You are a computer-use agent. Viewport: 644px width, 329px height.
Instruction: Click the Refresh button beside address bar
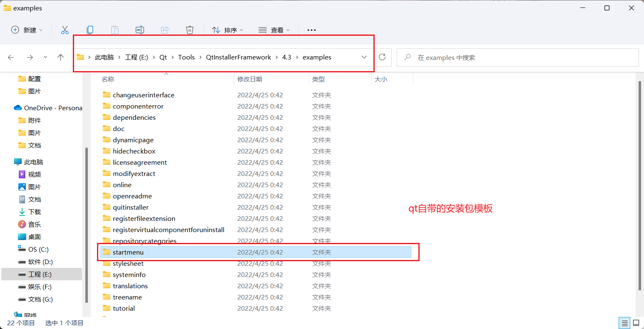[x=382, y=57]
